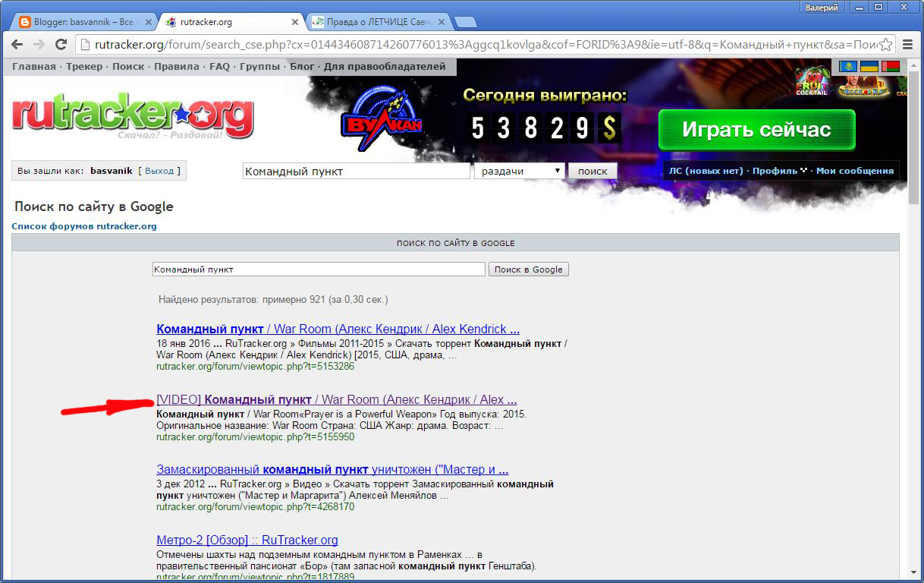
Task: Click the Поиск в Google button
Action: (528, 269)
